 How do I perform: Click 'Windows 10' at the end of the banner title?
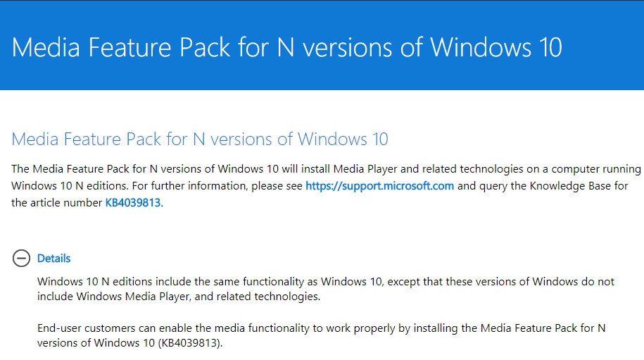pyautogui.click(x=496, y=47)
